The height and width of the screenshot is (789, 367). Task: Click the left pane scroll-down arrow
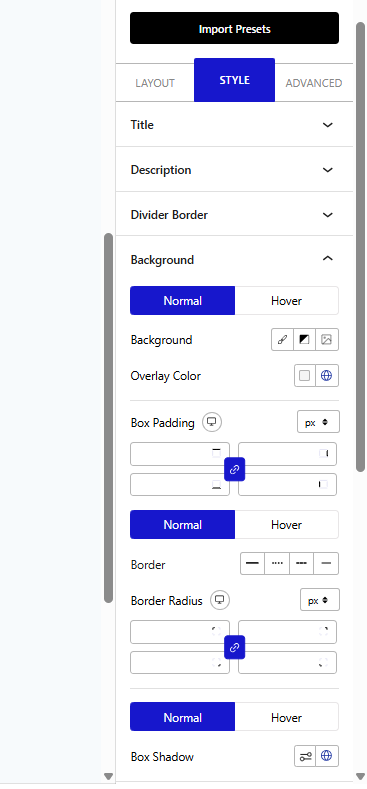(x=108, y=776)
